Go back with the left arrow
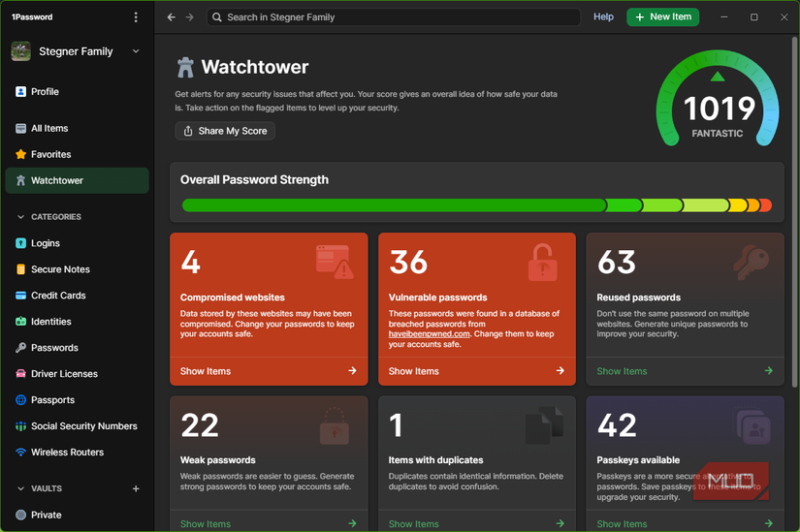The width and height of the screenshot is (800, 532). pyautogui.click(x=172, y=17)
